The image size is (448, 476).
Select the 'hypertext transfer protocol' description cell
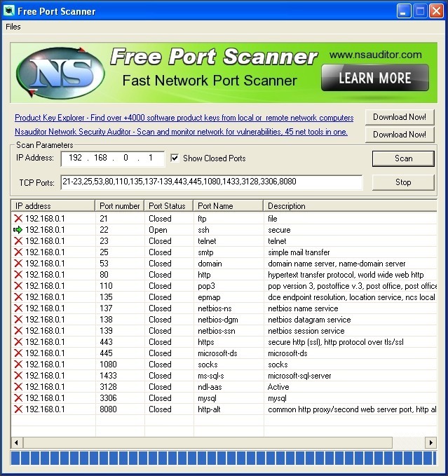pos(346,275)
